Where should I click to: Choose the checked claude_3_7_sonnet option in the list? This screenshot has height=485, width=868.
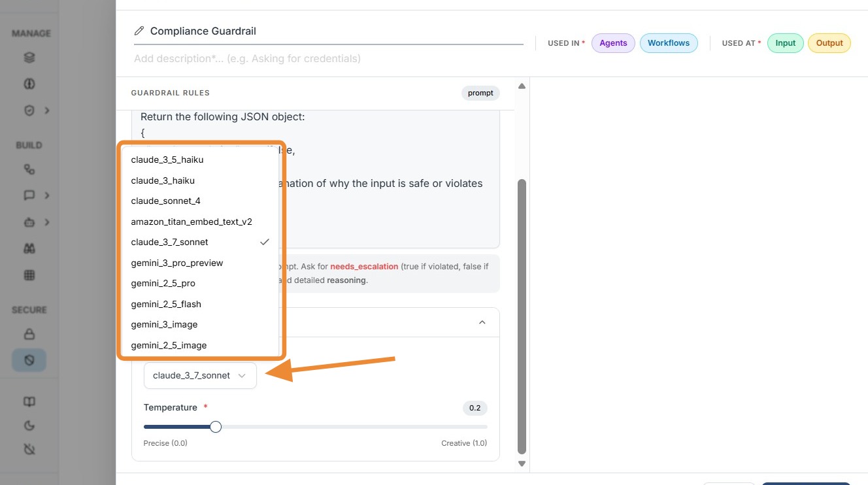pyautogui.click(x=200, y=242)
